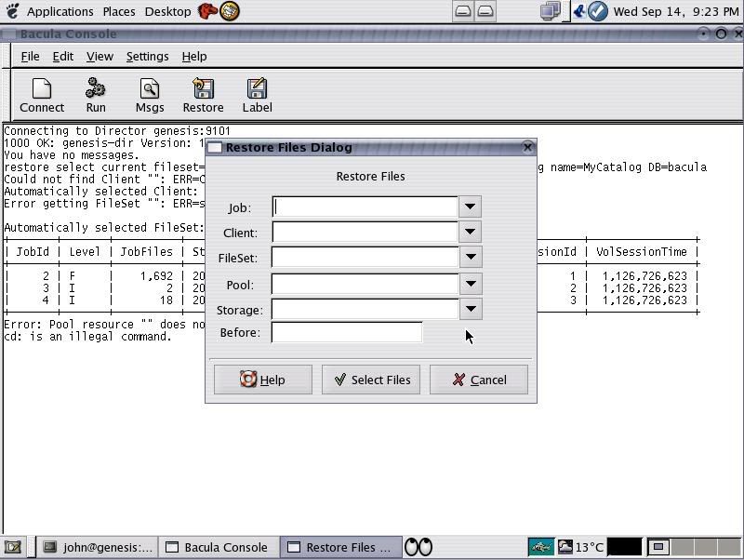Open the Desktop menu in top panel
The image size is (744, 560).
(167, 11)
